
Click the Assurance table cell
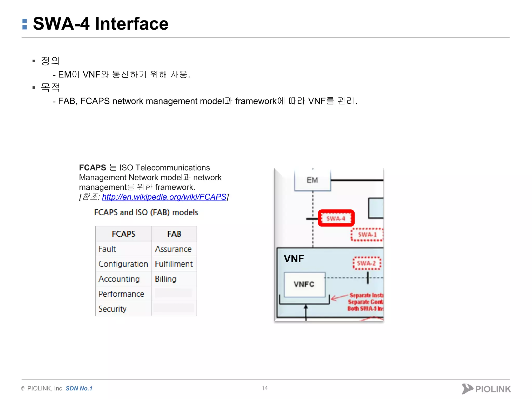pyautogui.click(x=174, y=249)
